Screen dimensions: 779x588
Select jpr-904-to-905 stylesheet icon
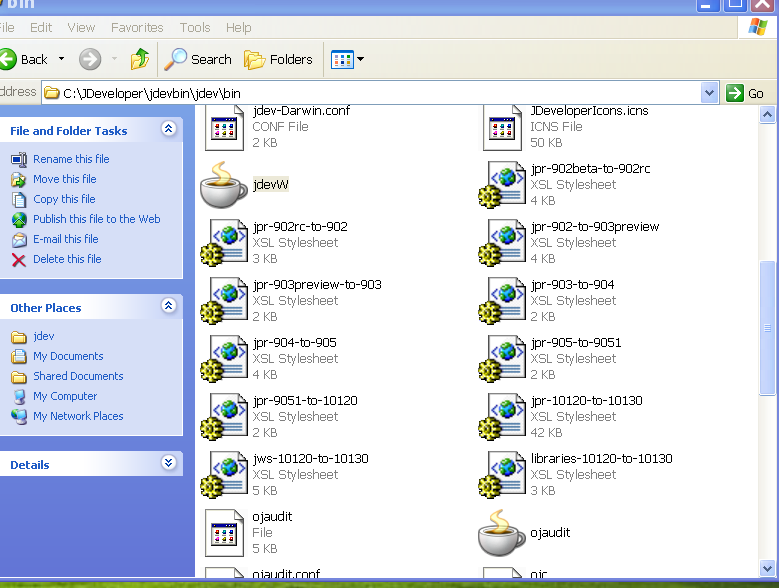pyautogui.click(x=224, y=359)
